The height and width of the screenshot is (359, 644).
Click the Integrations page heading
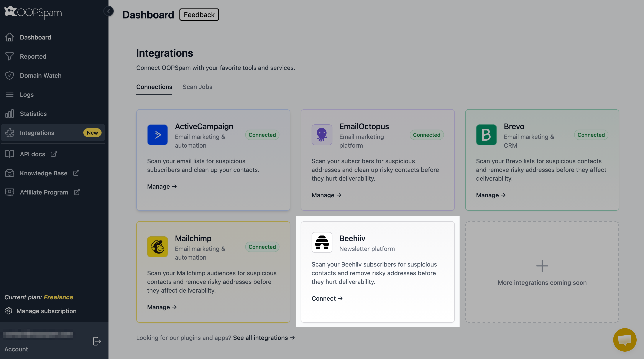point(164,53)
